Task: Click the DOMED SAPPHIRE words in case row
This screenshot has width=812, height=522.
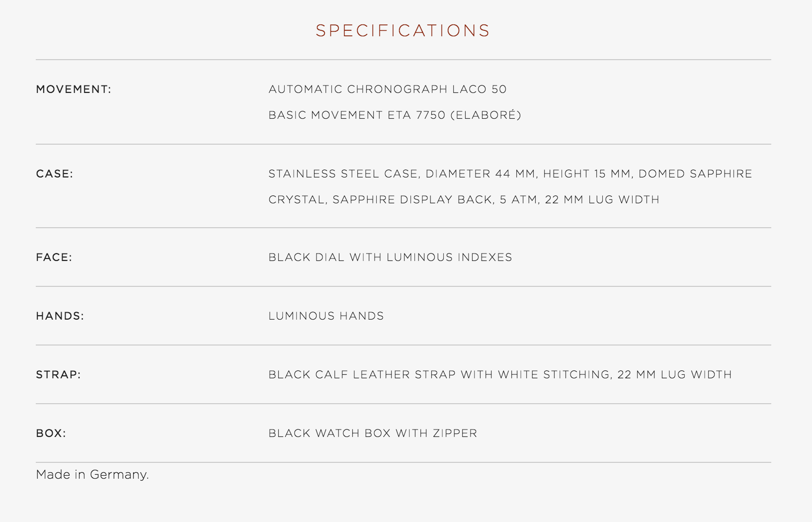Action: click(x=695, y=174)
